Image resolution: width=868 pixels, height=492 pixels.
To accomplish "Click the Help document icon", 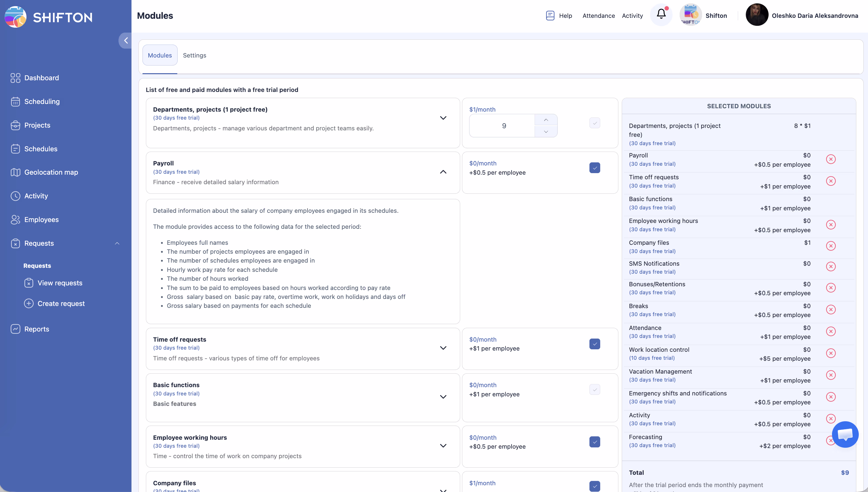I will point(550,16).
